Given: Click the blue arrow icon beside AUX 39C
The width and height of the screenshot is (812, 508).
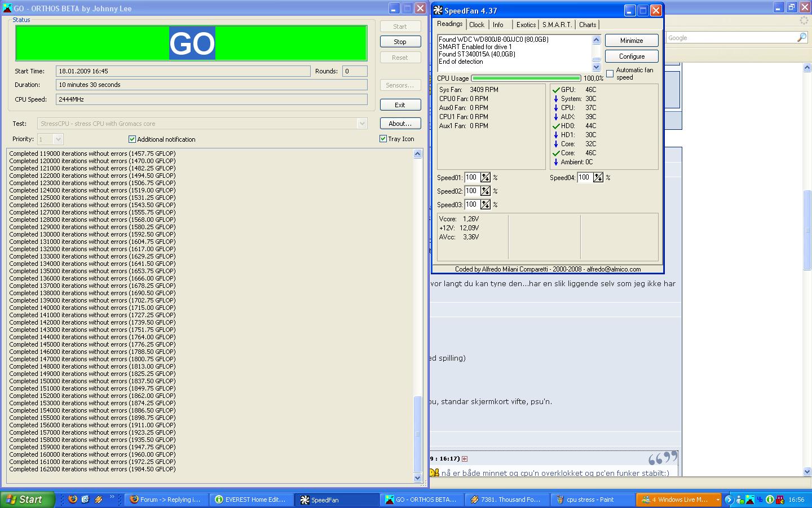Looking at the screenshot, I should (556, 117).
